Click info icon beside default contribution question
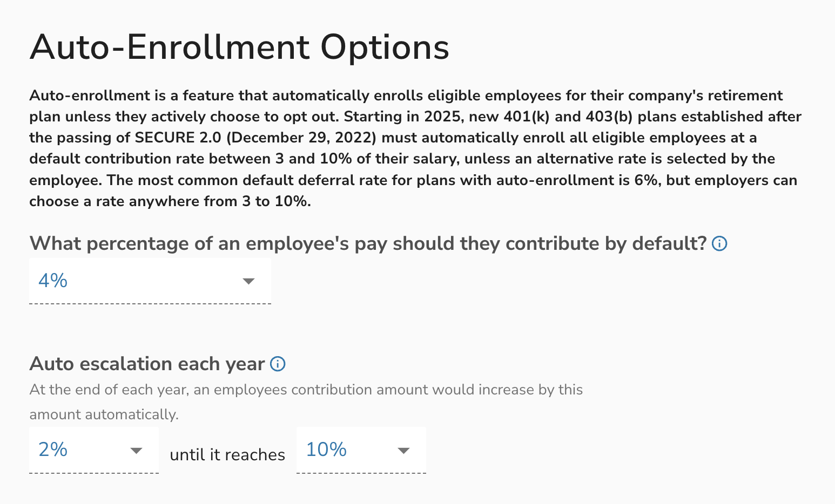 (x=719, y=244)
